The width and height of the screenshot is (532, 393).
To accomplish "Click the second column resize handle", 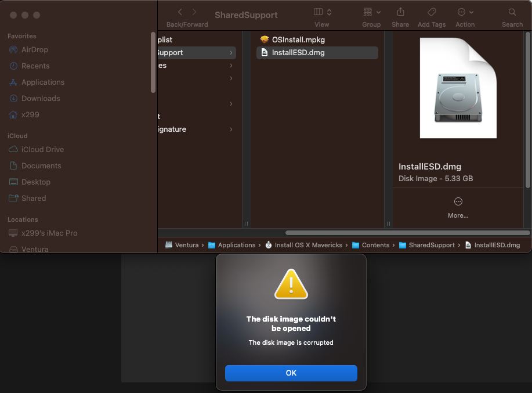I will coord(389,223).
